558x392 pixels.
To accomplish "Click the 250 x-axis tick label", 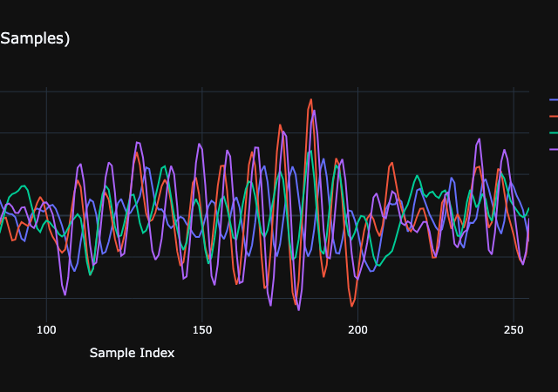I will click(x=513, y=329).
